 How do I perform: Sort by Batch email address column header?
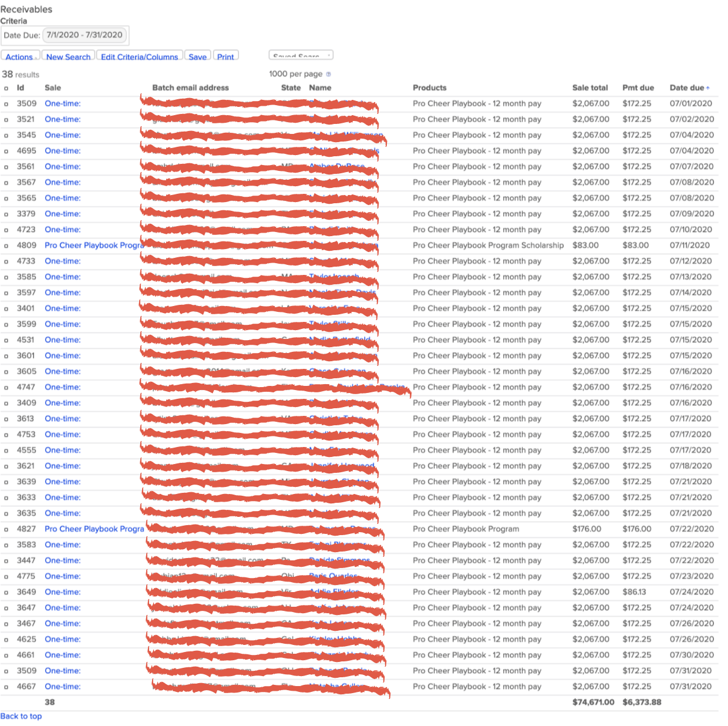tap(191, 88)
